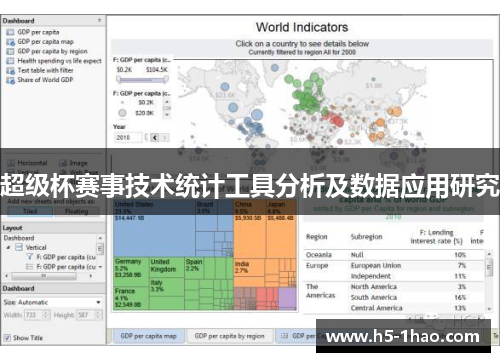Screen dimensions: 500x362
Task: Switch to GDP per capita by region tab
Action: 229,336
